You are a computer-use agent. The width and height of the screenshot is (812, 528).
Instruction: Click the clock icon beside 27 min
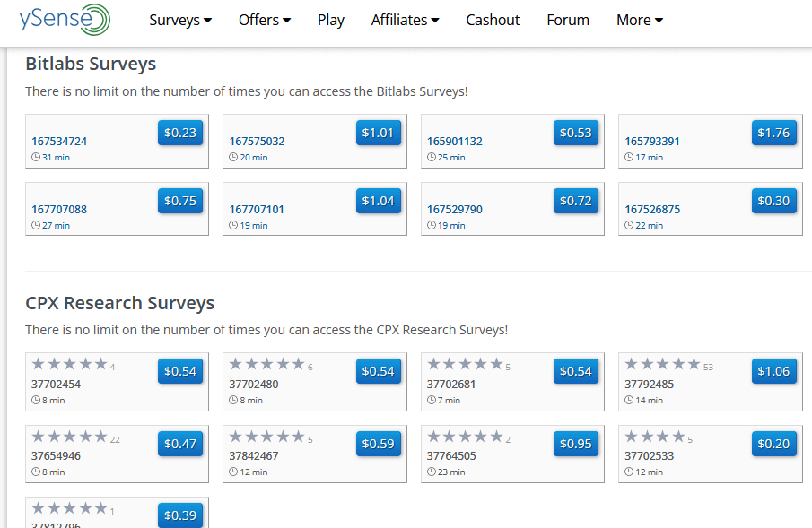tap(36, 225)
